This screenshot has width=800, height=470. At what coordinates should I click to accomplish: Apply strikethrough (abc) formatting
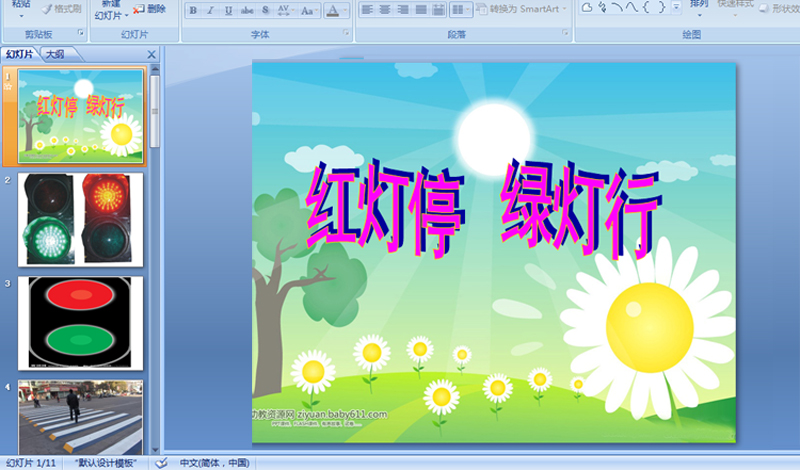click(x=247, y=10)
